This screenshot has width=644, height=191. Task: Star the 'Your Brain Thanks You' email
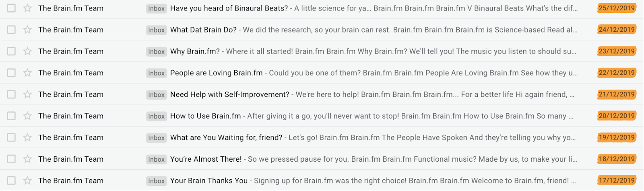pyautogui.click(x=27, y=181)
